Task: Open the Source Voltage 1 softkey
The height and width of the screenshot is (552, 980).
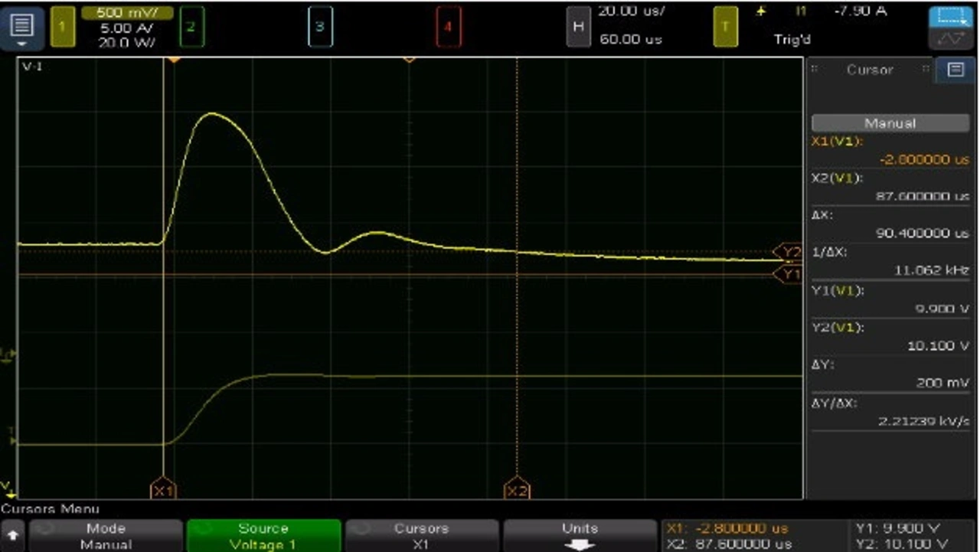Action: [263, 536]
